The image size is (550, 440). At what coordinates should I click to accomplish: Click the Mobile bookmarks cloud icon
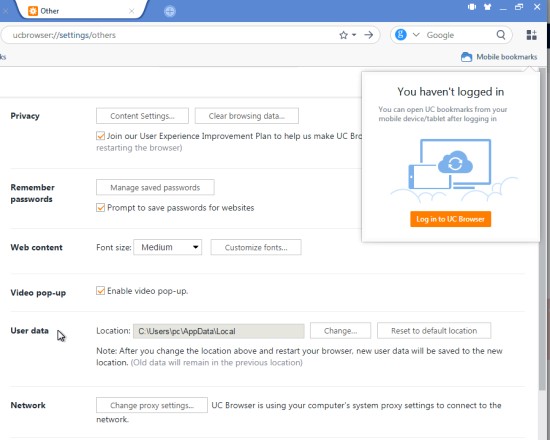(466, 57)
